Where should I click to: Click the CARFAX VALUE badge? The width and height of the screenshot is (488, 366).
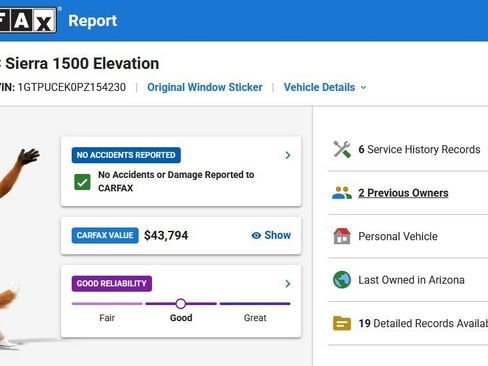105,235
